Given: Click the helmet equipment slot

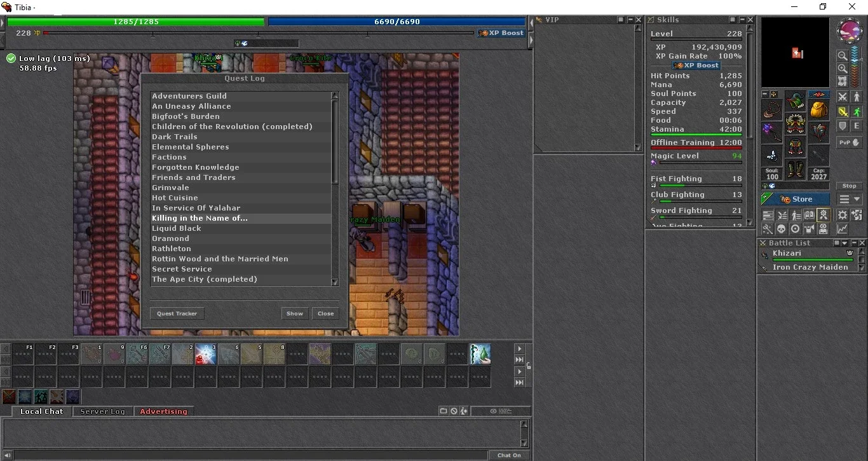Looking at the screenshot, I should coord(796,100).
